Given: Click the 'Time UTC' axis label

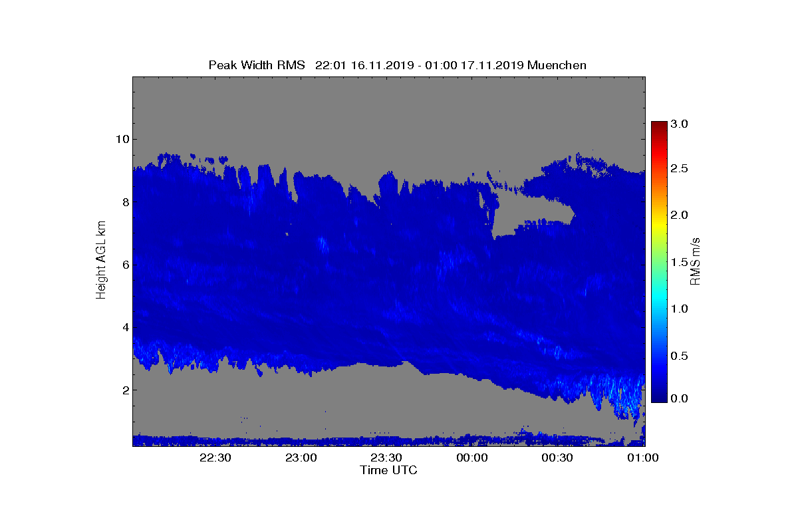Looking at the screenshot, I should coord(389,471).
